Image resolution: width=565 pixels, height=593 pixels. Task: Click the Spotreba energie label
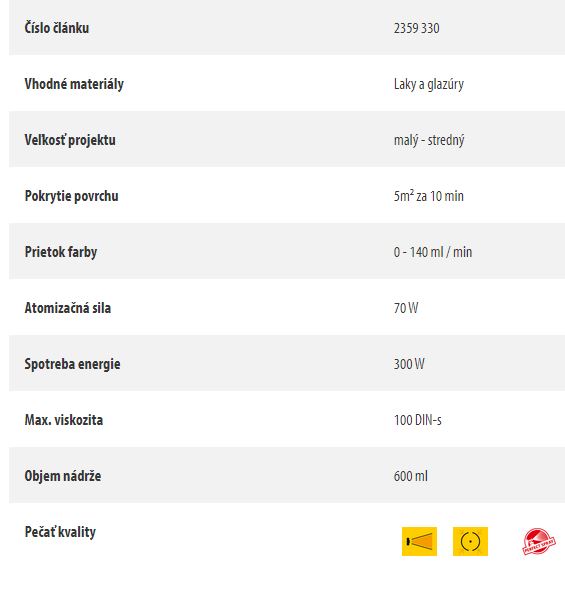(x=72, y=364)
